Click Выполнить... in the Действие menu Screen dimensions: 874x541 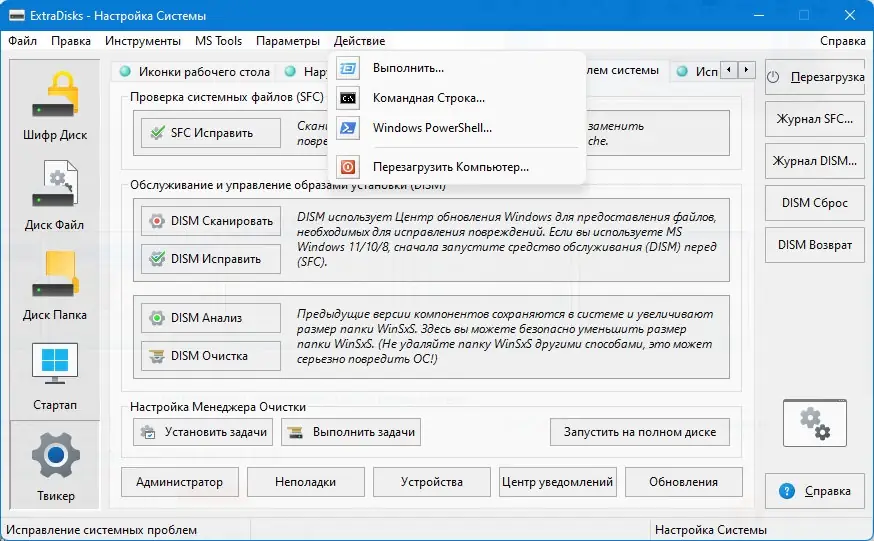pyautogui.click(x=408, y=68)
